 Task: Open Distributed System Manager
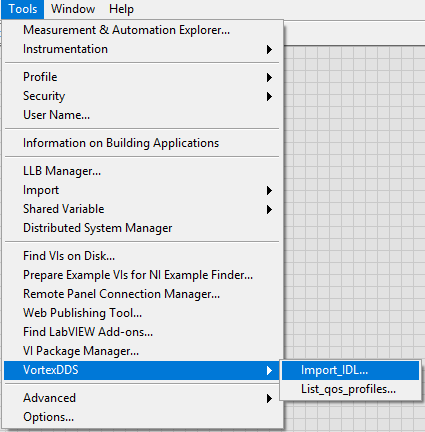pyautogui.click(x=142, y=228)
